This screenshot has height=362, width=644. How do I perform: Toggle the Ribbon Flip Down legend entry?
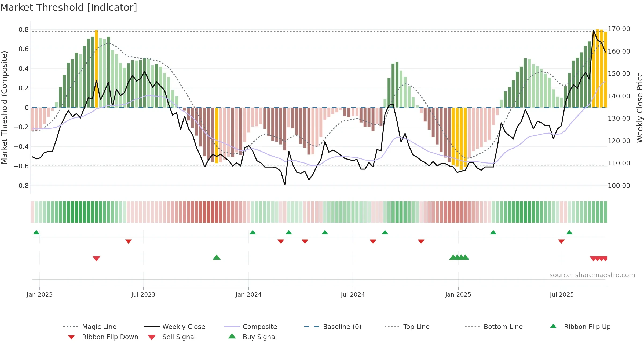(103, 337)
